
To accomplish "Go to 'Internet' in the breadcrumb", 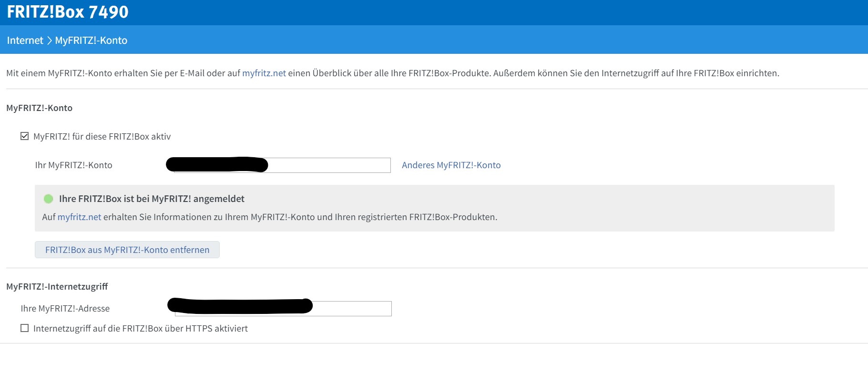I will (25, 40).
